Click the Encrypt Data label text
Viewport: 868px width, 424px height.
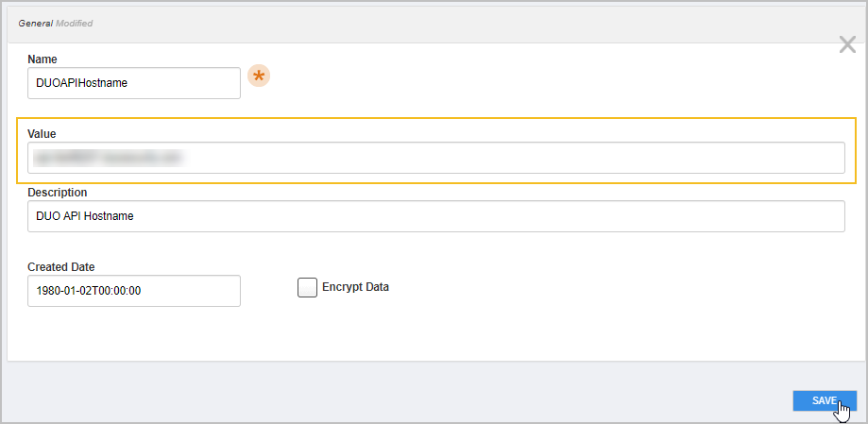pos(355,287)
